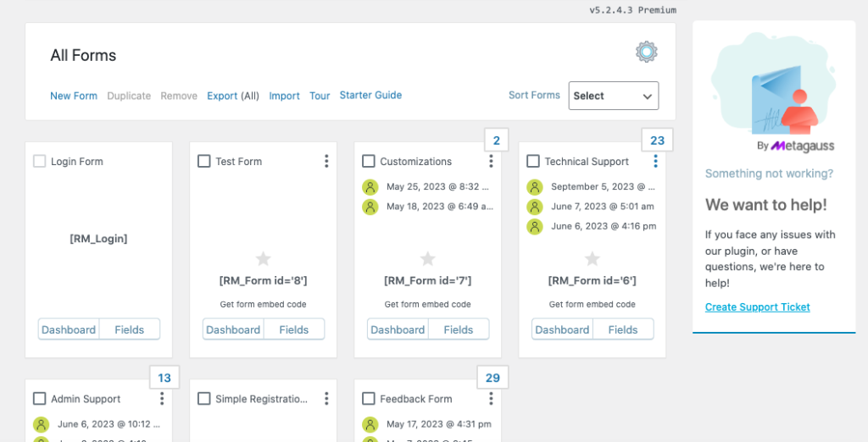
Task: Expand options menu for Admin Support form
Action: coord(162,399)
